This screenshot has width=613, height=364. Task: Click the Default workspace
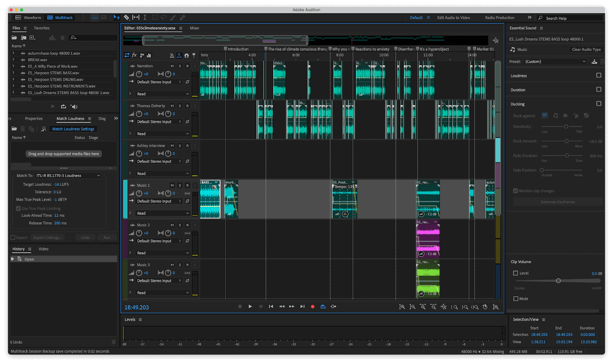pyautogui.click(x=416, y=18)
